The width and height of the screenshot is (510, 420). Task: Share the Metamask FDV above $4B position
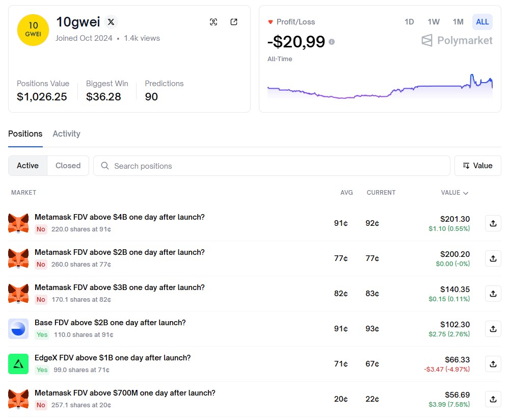point(493,223)
